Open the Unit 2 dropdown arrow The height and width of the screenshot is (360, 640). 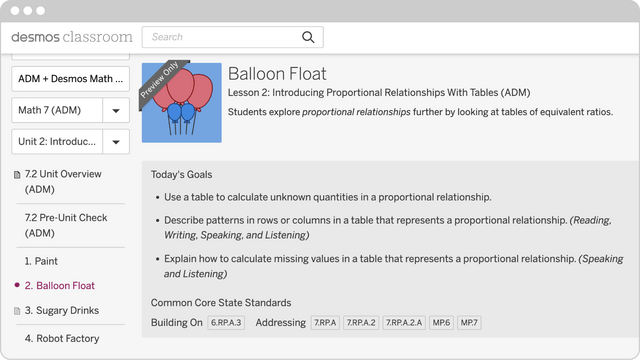(116, 142)
